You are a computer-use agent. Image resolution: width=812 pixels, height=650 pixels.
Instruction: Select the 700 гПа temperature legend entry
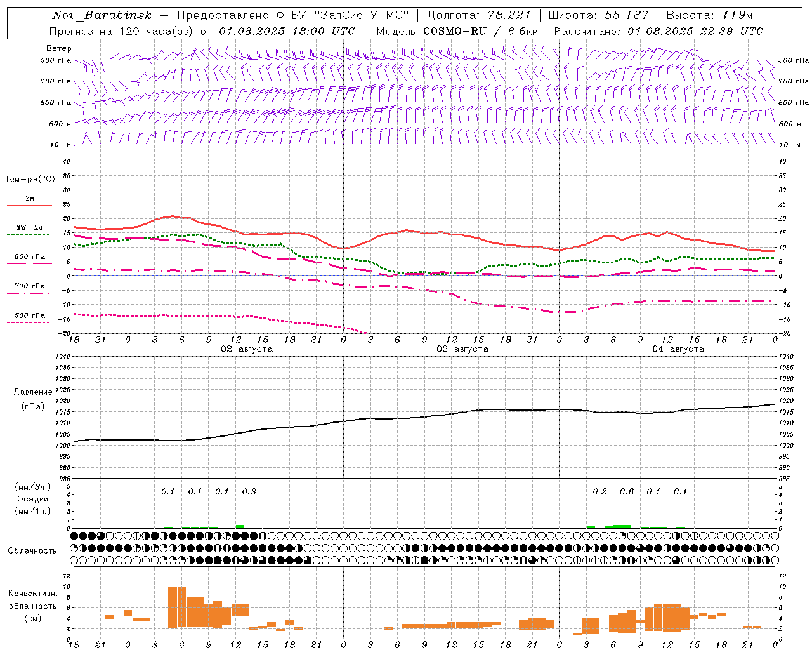coord(30,286)
